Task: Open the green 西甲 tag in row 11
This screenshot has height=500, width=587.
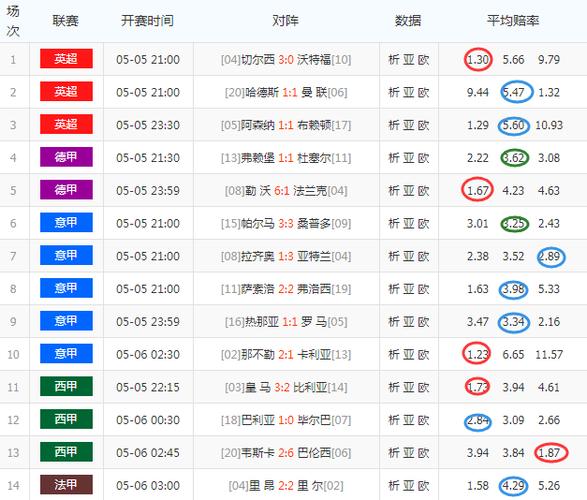Action: click(x=66, y=386)
